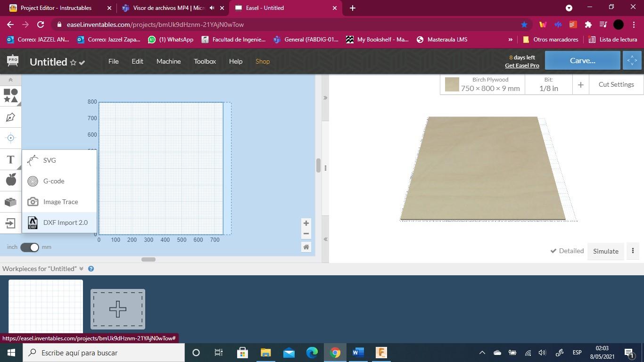Select DXF Import 2.0 option
The image size is (644, 362).
(66, 222)
